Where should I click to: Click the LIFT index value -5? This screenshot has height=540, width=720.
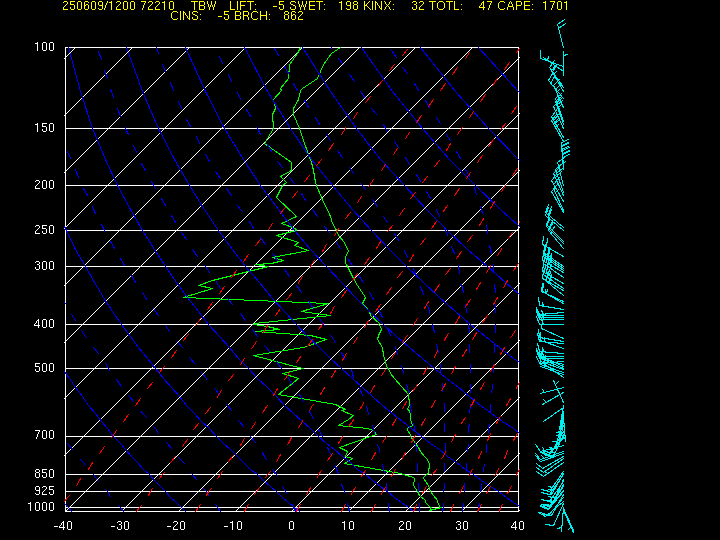278,6
